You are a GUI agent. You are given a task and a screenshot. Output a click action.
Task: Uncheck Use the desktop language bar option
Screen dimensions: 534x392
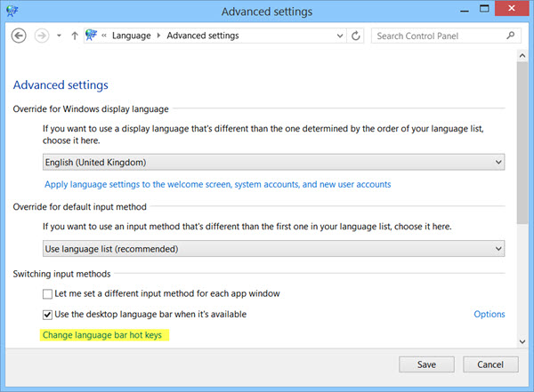point(47,315)
